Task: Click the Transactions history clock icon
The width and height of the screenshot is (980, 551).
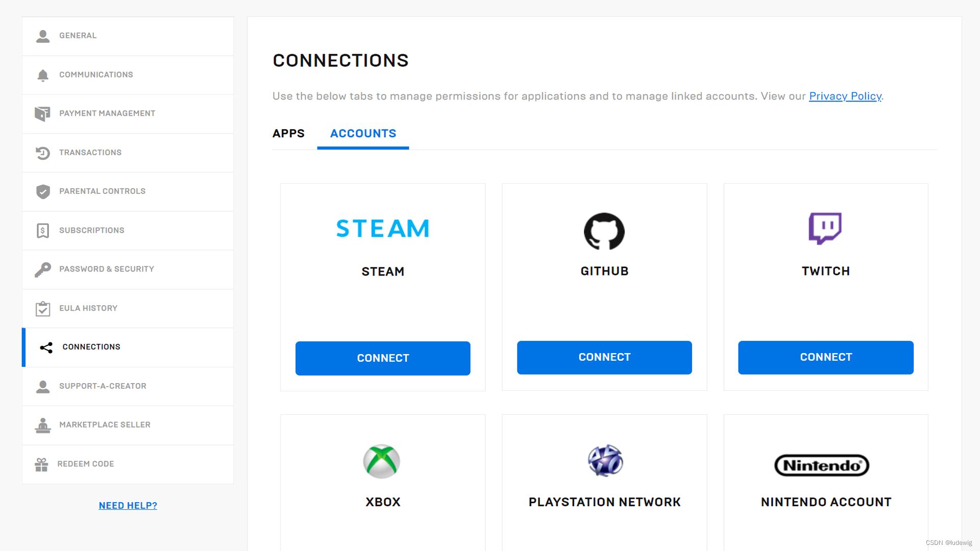Action: point(43,153)
